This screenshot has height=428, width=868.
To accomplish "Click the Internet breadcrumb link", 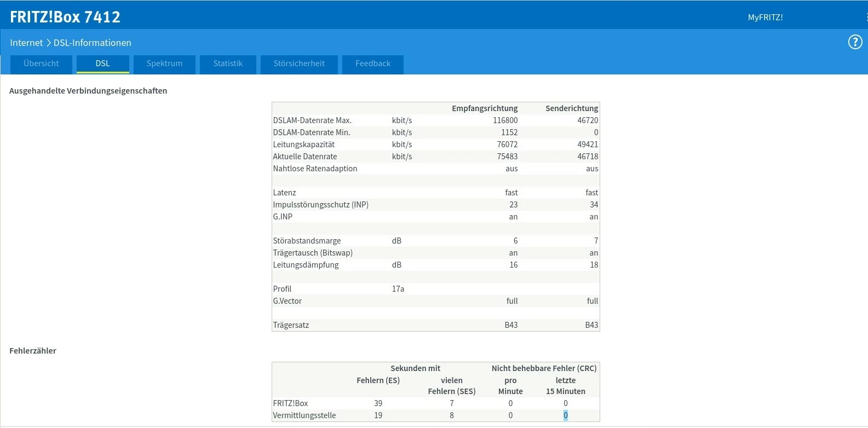I will [26, 43].
